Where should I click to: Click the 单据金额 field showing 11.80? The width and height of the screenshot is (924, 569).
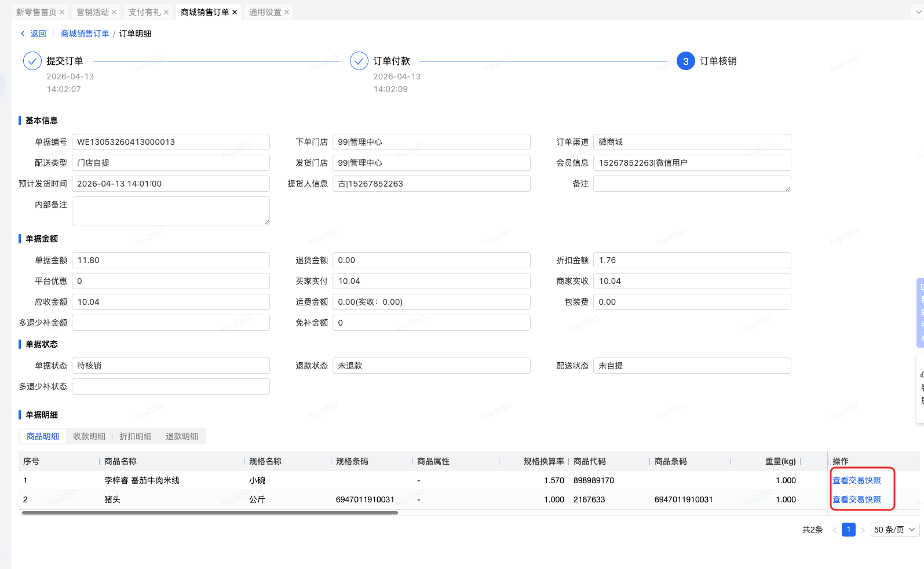point(171,260)
